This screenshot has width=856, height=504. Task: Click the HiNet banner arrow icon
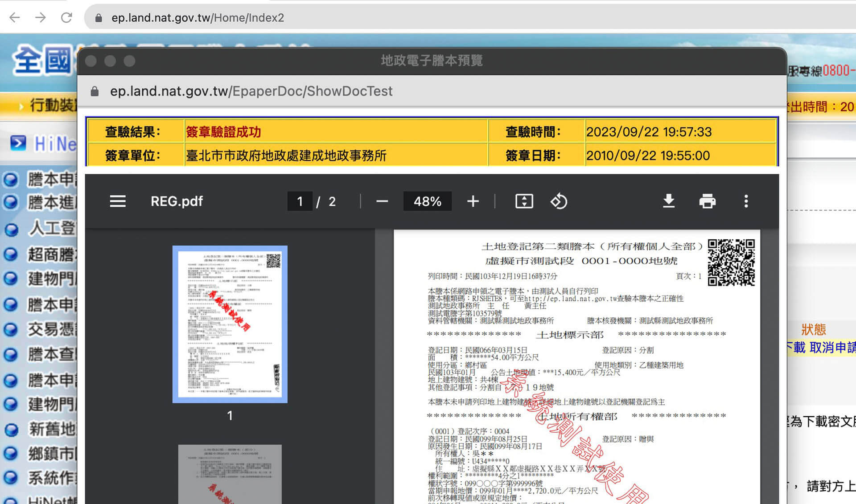click(x=18, y=143)
